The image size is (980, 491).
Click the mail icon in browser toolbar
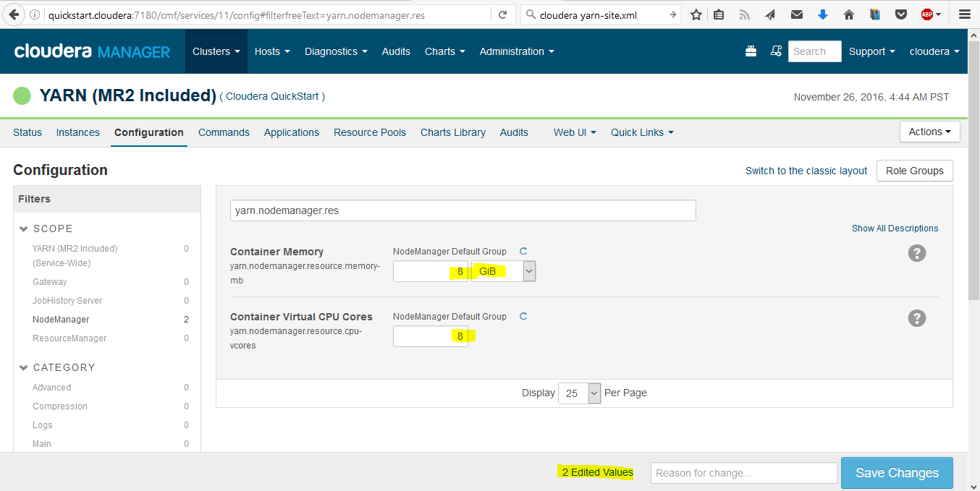(796, 14)
